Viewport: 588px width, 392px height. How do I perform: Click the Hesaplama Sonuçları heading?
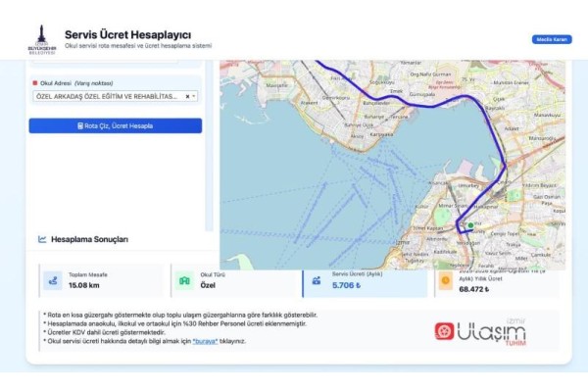tap(89, 239)
